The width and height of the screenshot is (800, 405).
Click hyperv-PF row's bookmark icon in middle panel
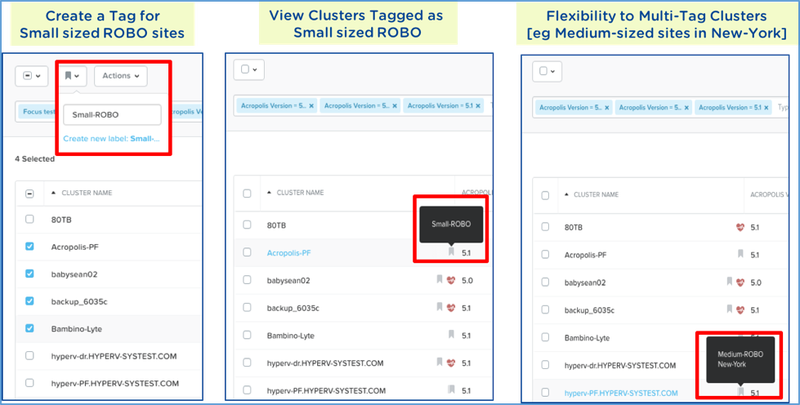451,390
